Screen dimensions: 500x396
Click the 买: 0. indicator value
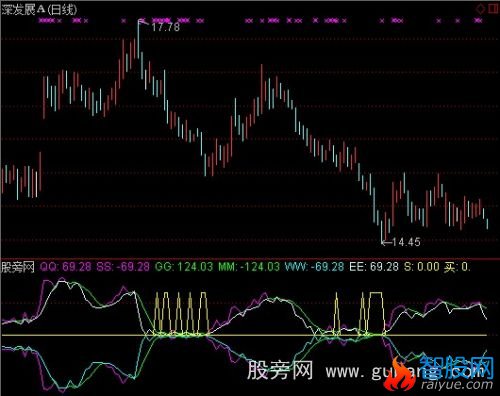pyautogui.click(x=457, y=267)
